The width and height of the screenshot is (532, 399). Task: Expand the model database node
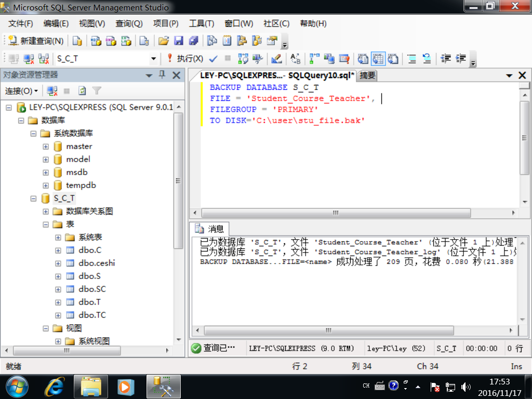coord(46,159)
